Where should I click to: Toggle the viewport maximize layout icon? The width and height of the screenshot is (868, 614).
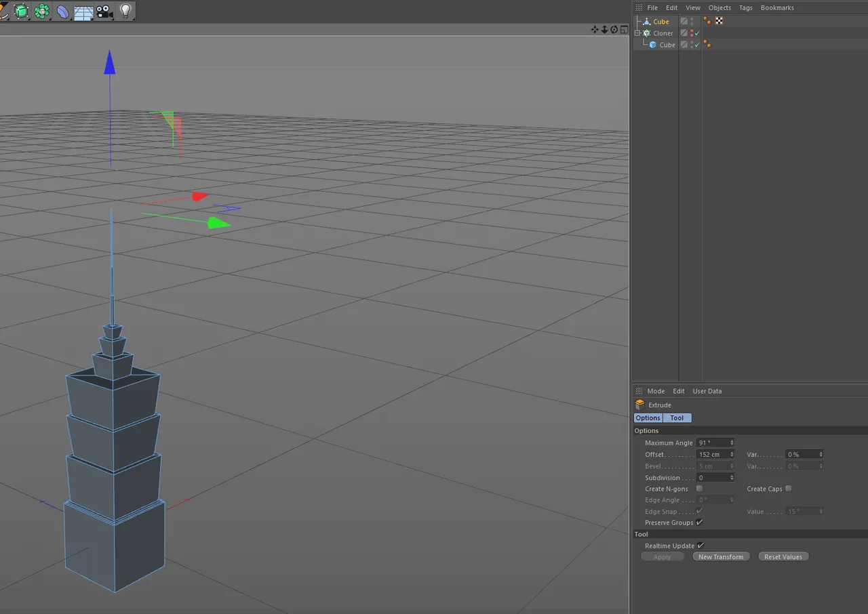tap(625, 29)
